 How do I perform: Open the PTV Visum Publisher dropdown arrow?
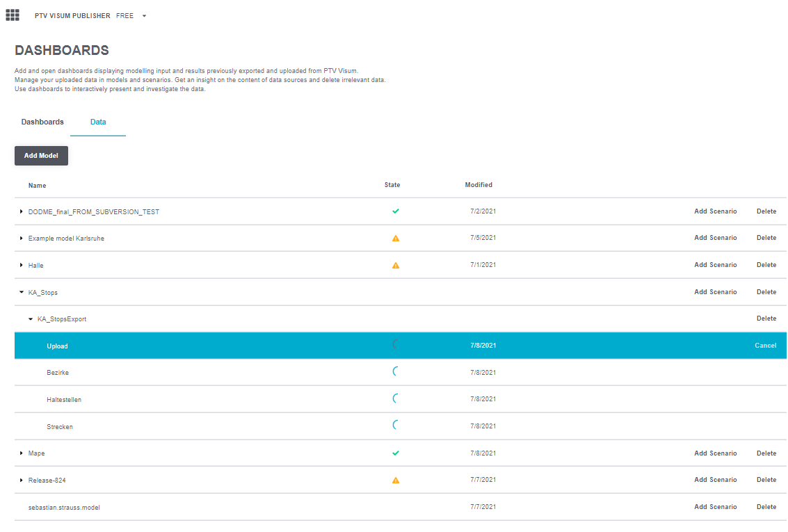(144, 16)
